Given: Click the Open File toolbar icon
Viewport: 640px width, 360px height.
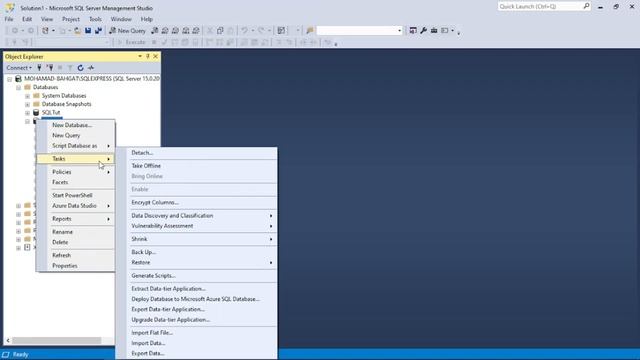Looking at the screenshot, I should (77, 31).
